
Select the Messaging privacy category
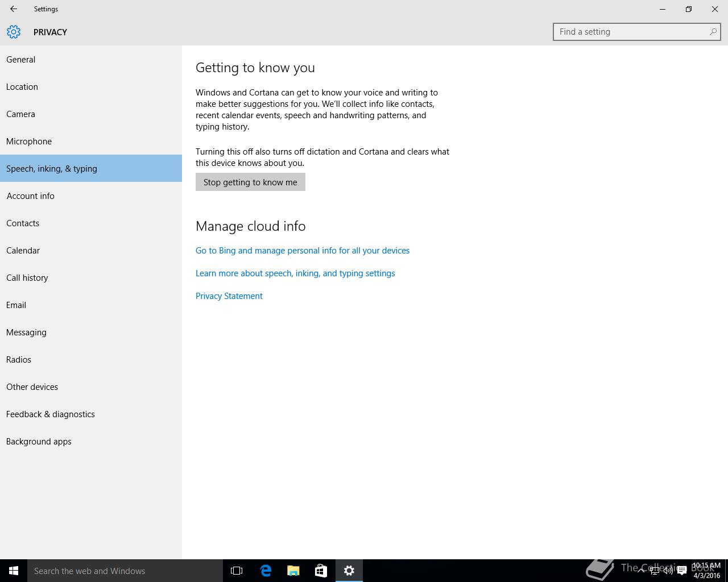91,332
